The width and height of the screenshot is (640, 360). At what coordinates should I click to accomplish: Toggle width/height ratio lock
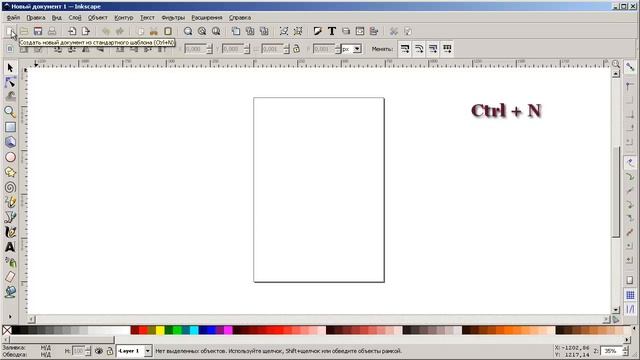[297, 49]
